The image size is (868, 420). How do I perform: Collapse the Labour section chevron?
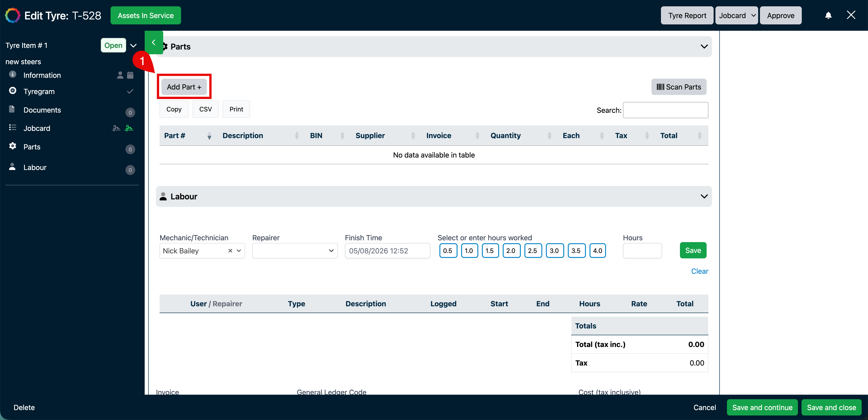704,196
